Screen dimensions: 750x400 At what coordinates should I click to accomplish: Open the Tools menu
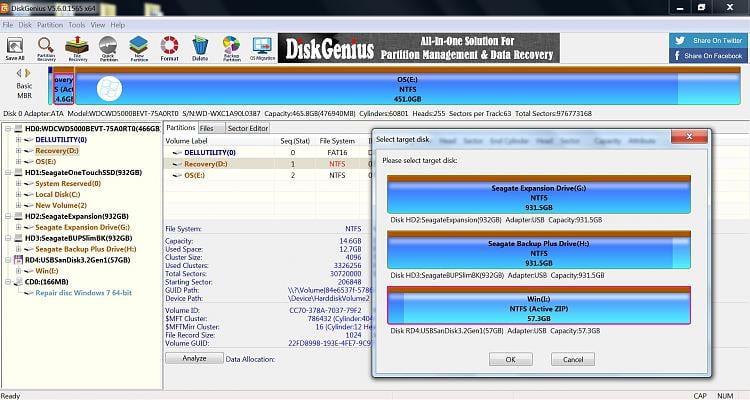[77, 25]
